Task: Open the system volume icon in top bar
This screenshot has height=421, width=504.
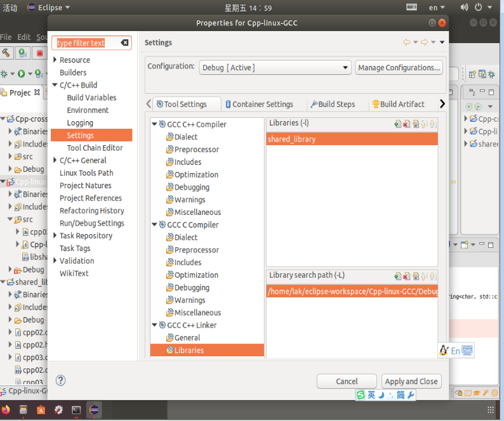Action: pos(464,7)
